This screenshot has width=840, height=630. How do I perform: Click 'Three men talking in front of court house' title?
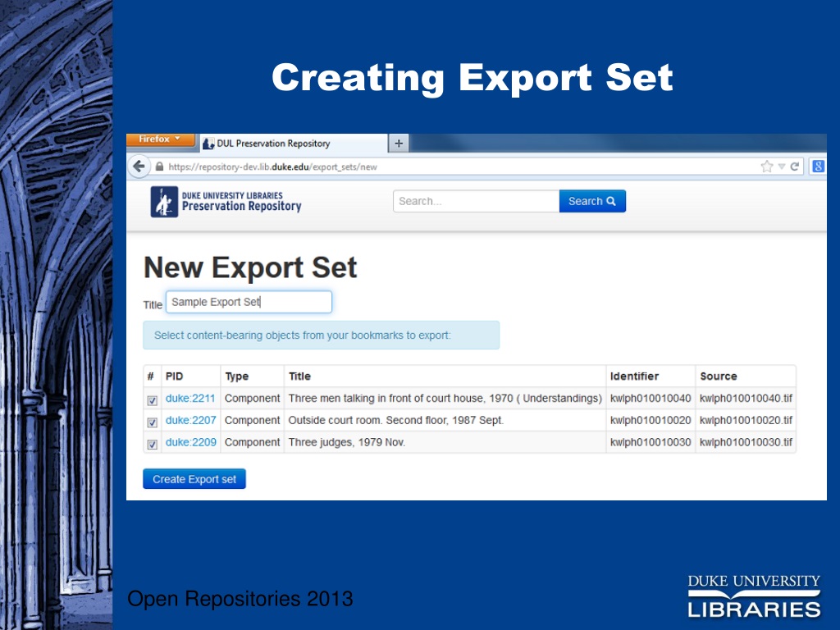pos(445,398)
